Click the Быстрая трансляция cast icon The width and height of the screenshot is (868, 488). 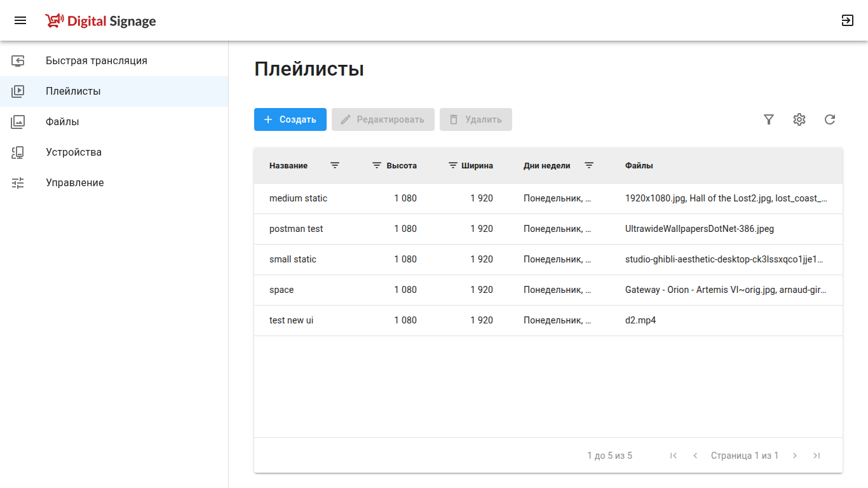(x=18, y=61)
